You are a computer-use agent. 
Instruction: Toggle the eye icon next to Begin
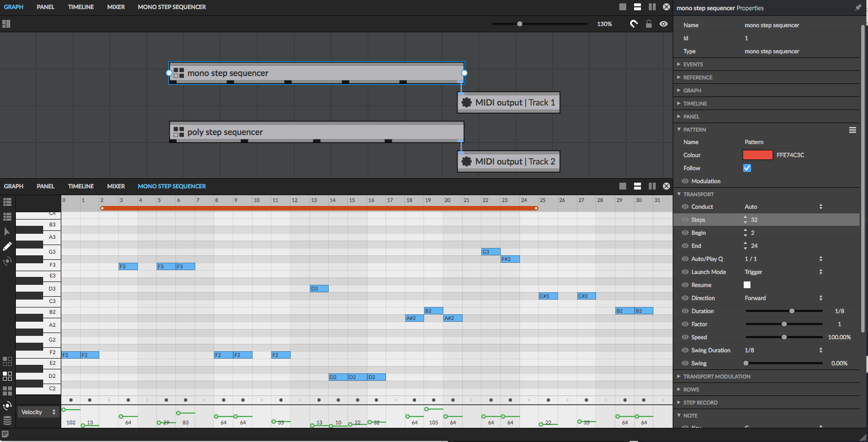[685, 233]
